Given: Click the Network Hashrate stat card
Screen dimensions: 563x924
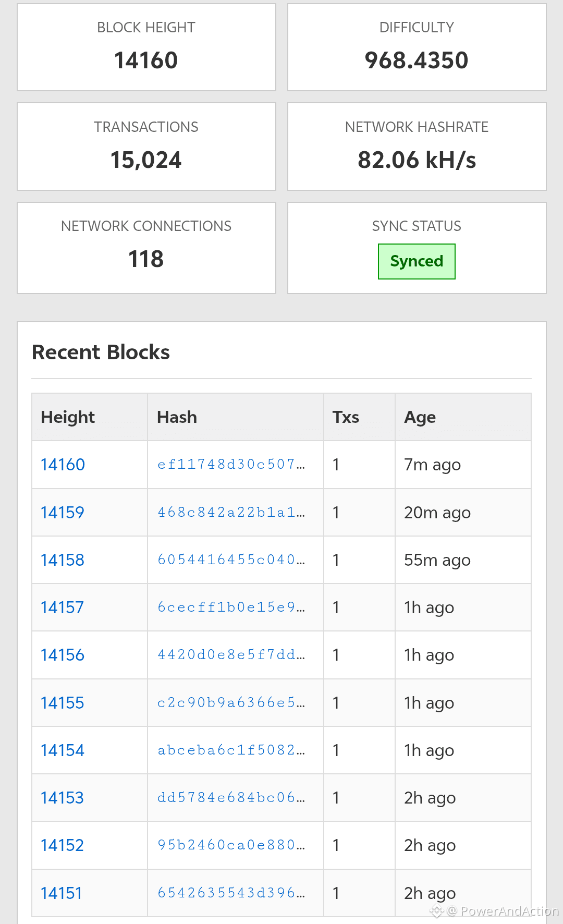Looking at the screenshot, I should [x=417, y=147].
